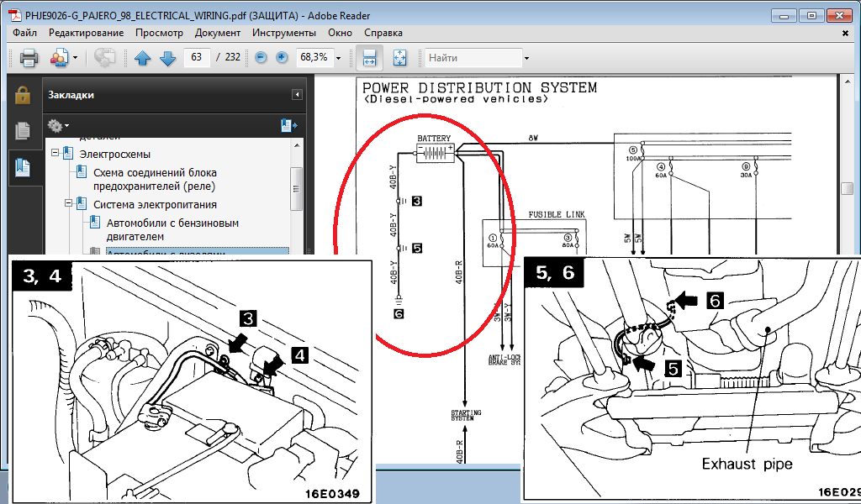Click the expand current bookmark icon
Viewport: 861px width, 504px height.
pos(288,125)
